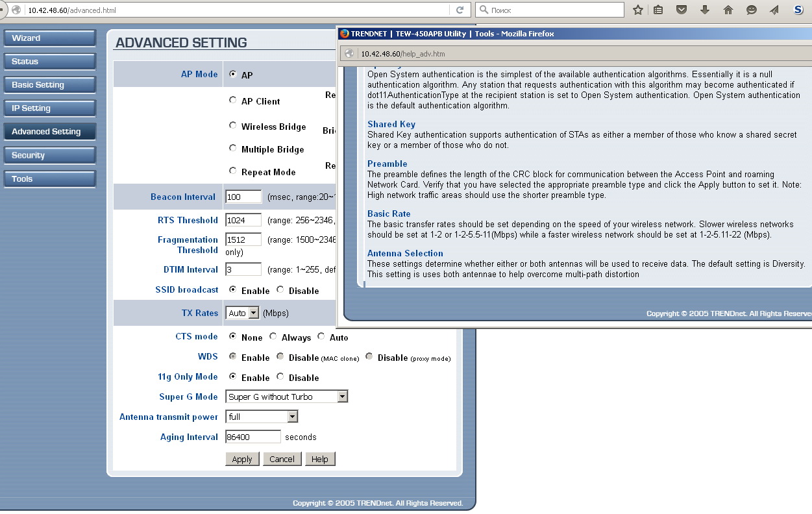The height and width of the screenshot is (514, 812).
Task: Click the globe icon in help popup address bar
Action: tap(349, 54)
